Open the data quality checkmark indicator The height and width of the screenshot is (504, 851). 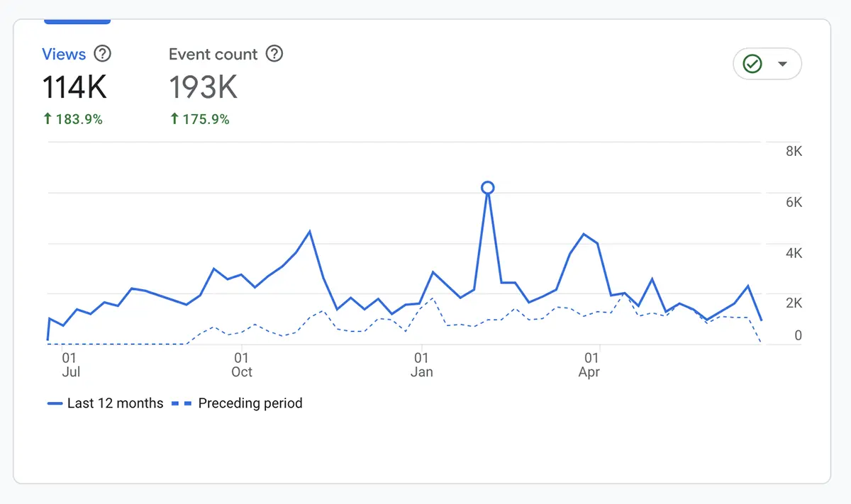[x=753, y=64]
